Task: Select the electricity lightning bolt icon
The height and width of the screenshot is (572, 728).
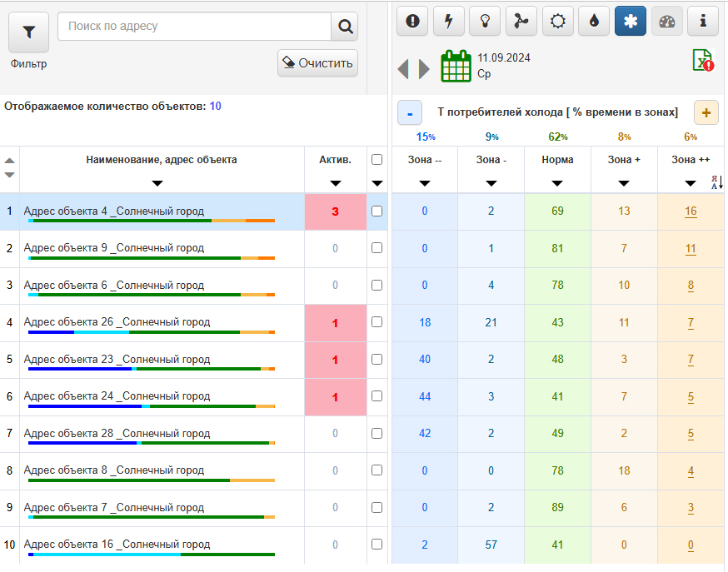Action: [x=449, y=22]
